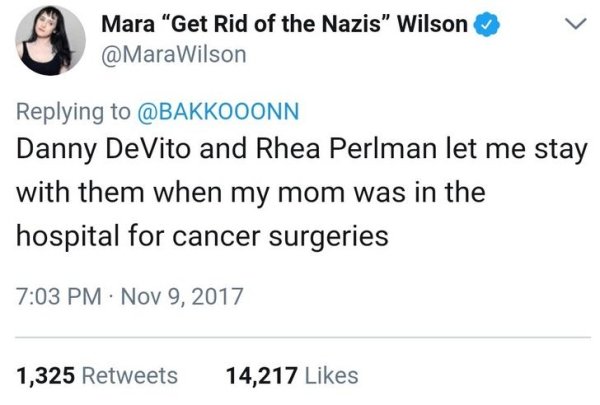Viewport: 600px width, 405px height.
Task: Click the word "Wilson" in display name
Action: click(438, 26)
